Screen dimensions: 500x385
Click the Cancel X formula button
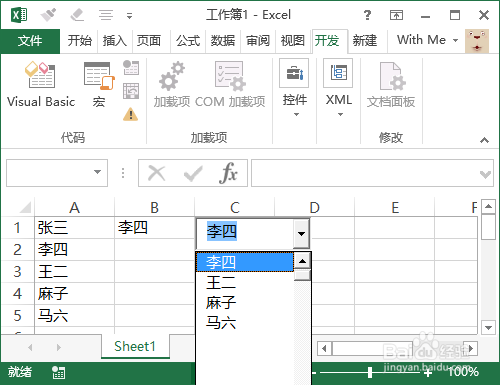click(157, 173)
